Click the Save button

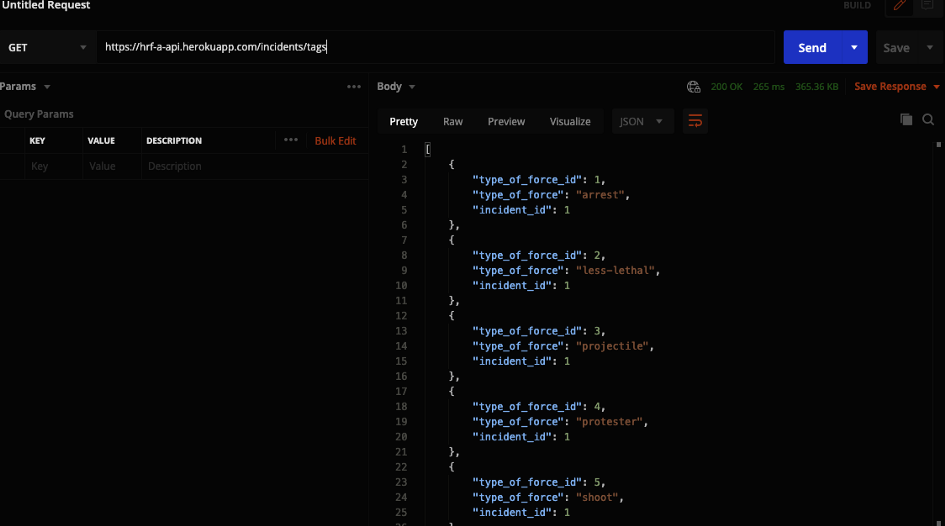tap(896, 48)
